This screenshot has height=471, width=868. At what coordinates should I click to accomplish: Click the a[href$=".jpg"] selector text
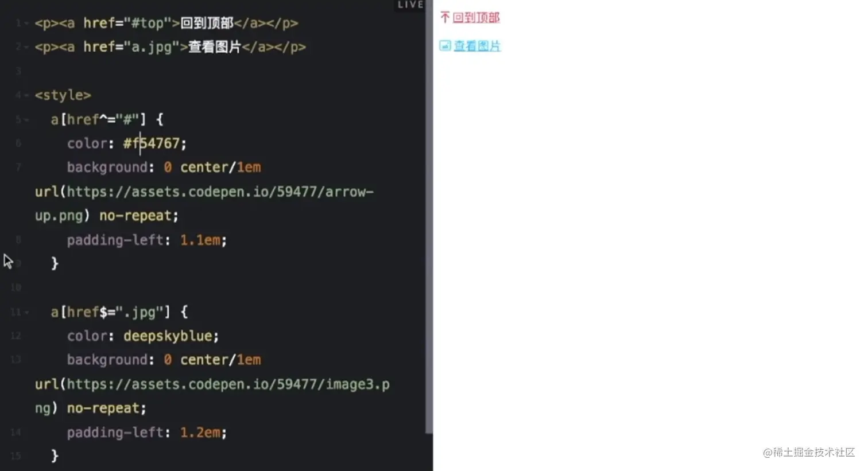coord(110,312)
